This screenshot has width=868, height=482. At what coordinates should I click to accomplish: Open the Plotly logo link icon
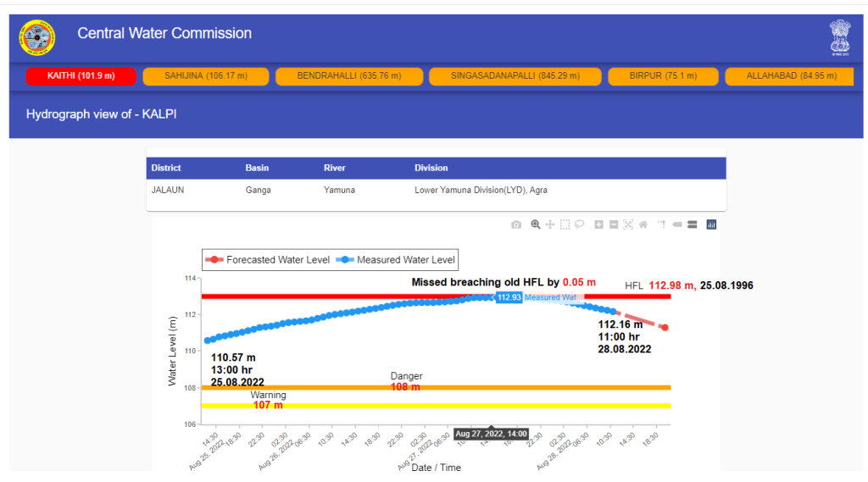coord(711,224)
